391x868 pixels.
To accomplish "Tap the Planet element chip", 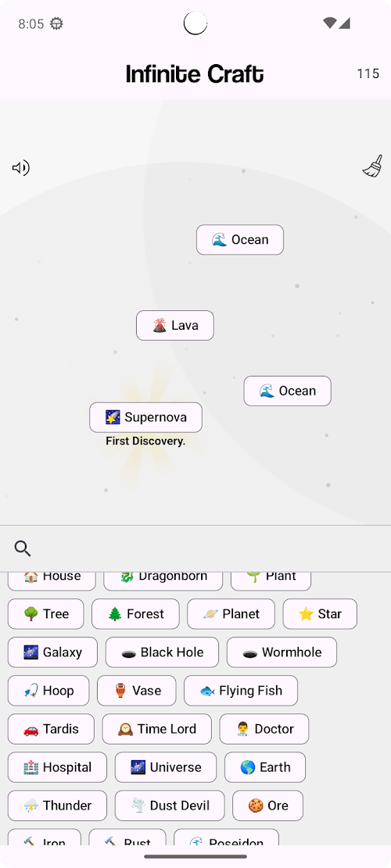I will (231, 614).
